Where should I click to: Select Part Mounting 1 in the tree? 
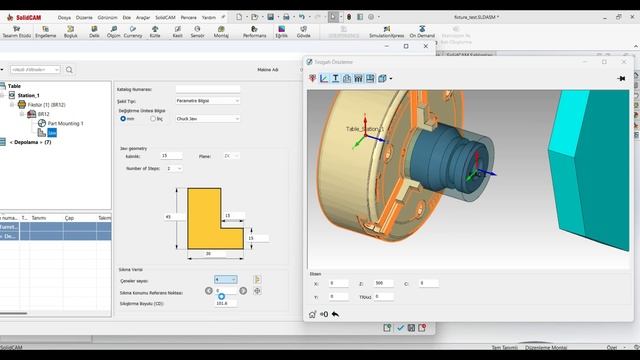[x=65, y=123]
